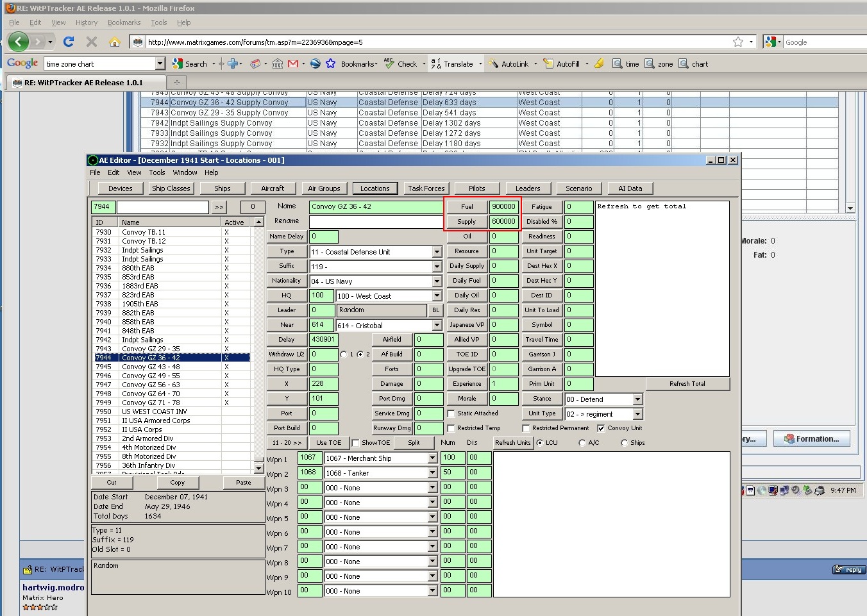The height and width of the screenshot is (616, 867).
Task: Select the A/C radio button
Action: pos(582,443)
